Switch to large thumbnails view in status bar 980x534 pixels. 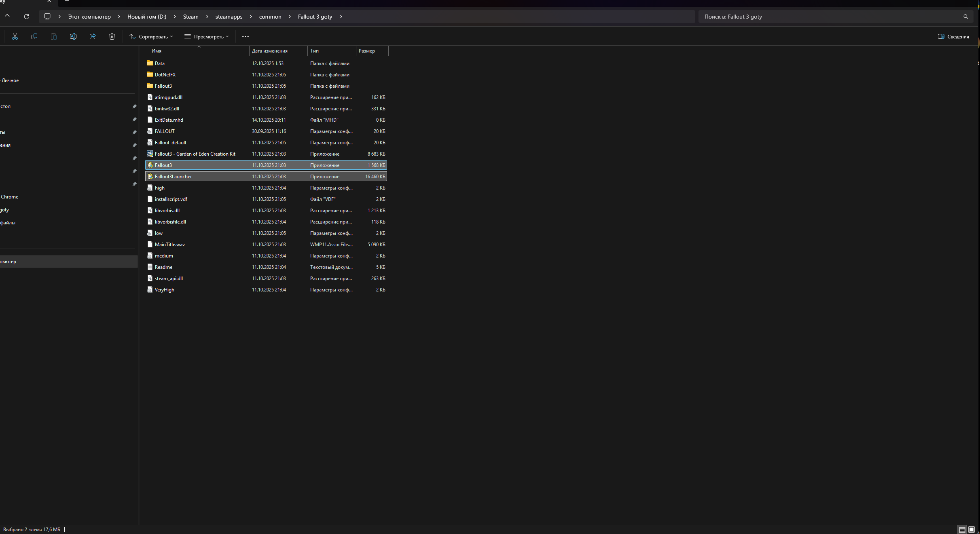pos(972,530)
